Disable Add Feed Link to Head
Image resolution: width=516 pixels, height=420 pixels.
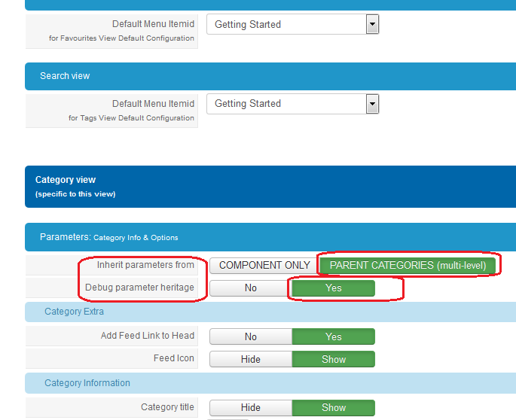(250, 337)
